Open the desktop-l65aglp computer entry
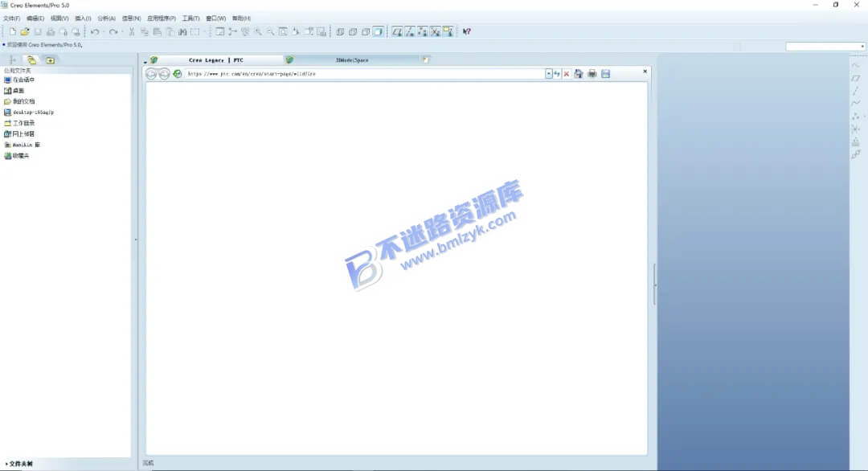 click(29, 113)
